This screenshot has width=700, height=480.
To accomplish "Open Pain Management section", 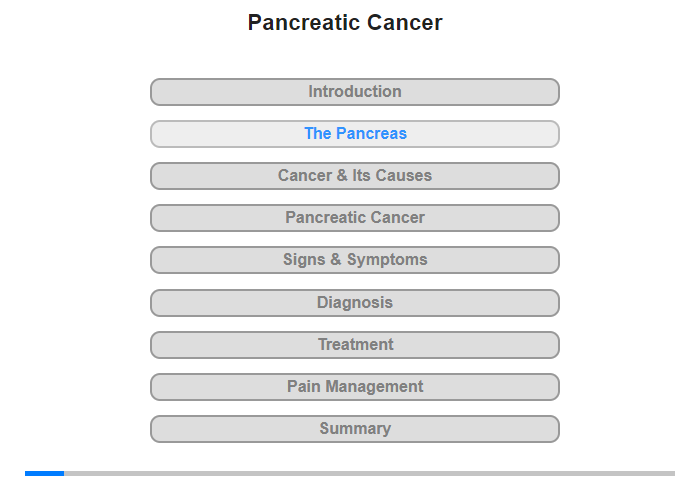I will [354, 387].
